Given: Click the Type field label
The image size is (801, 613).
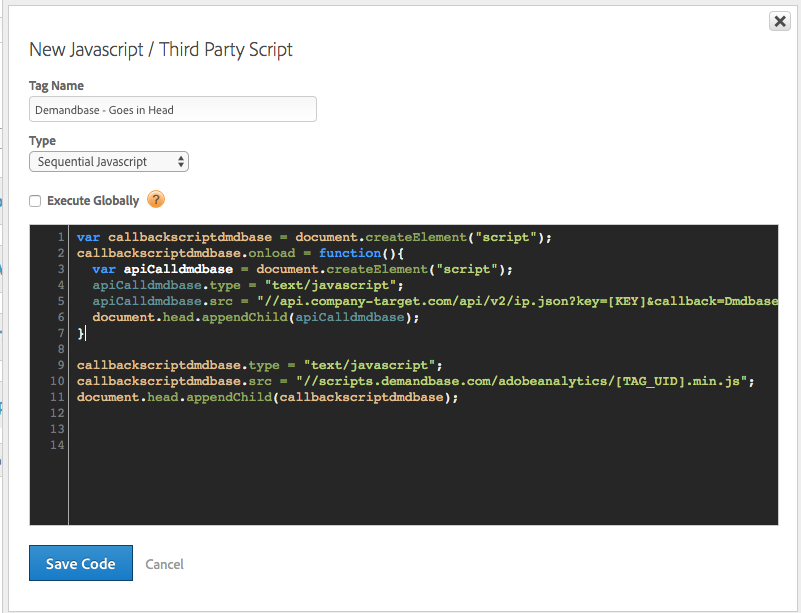Looking at the screenshot, I should tap(42, 140).
